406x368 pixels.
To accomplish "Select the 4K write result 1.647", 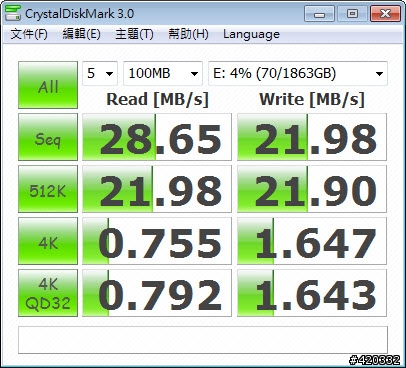I will [312, 241].
